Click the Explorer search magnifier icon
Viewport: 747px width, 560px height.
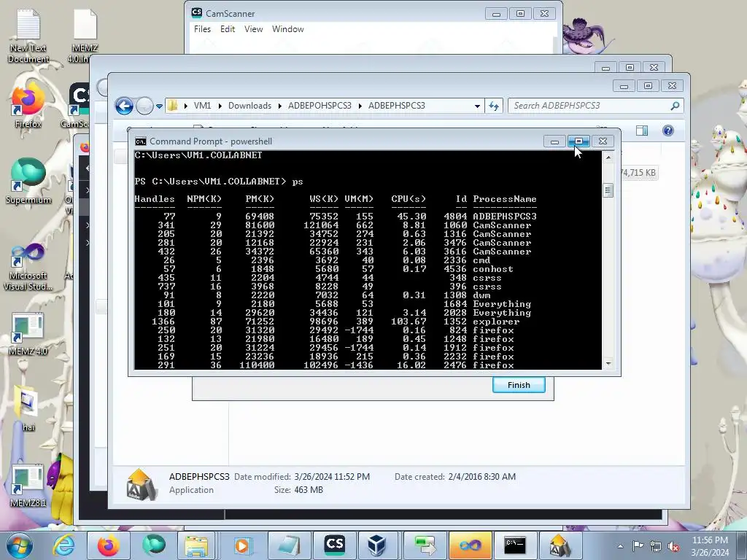(675, 105)
